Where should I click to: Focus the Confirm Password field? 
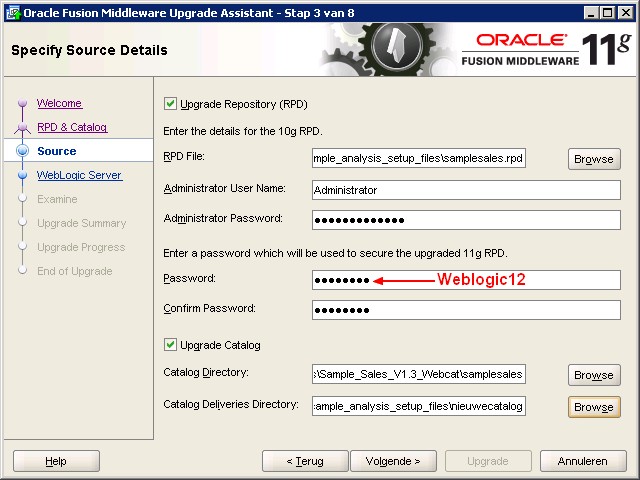[x=466, y=310]
